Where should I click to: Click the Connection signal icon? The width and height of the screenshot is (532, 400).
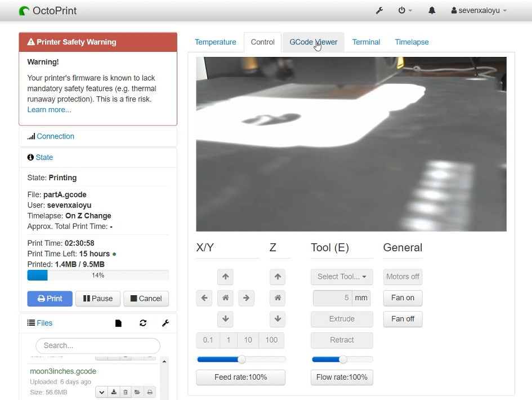pyautogui.click(x=31, y=136)
